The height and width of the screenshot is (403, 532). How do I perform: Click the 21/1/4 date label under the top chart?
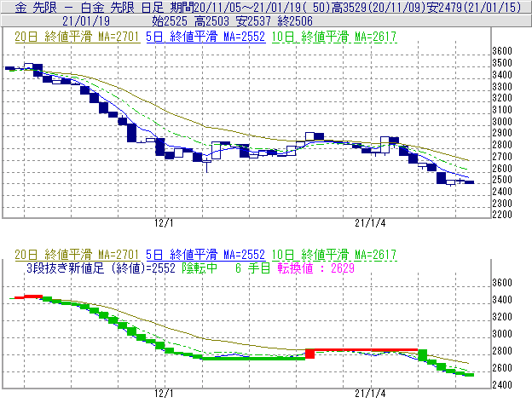pos(370,223)
